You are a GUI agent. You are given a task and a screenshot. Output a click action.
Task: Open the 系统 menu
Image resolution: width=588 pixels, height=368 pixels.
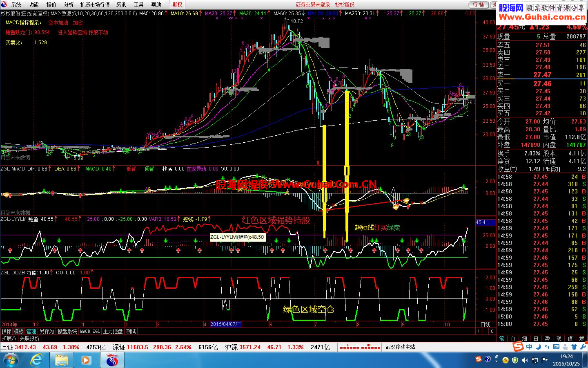pyautogui.click(x=16, y=4)
